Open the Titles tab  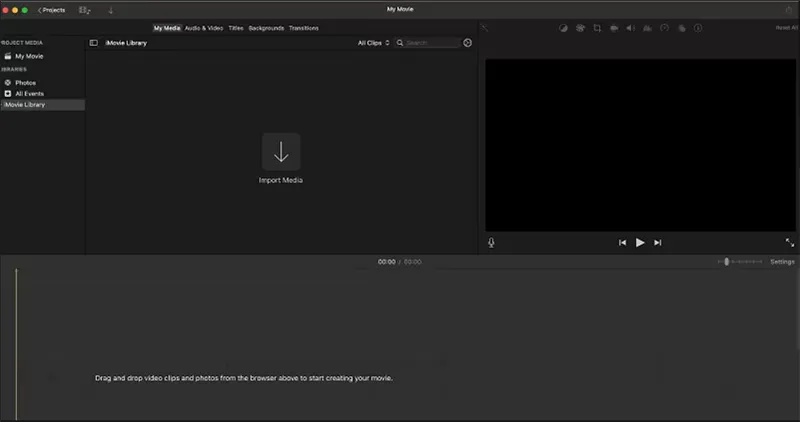pos(236,28)
